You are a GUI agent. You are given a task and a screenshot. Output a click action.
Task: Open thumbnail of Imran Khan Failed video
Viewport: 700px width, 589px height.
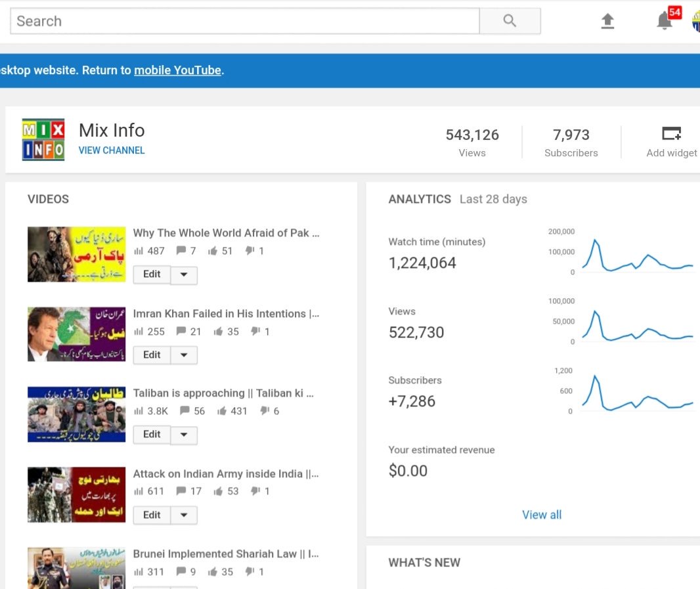76,334
